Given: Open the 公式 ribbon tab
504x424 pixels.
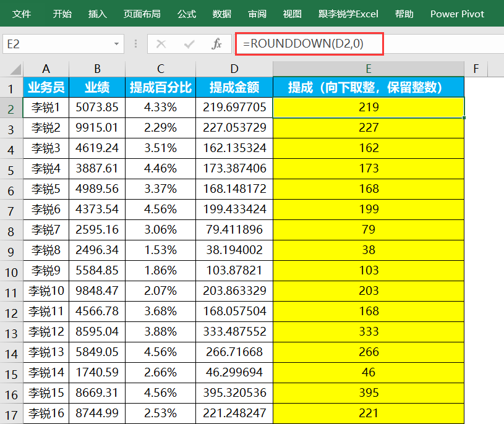Looking at the screenshot, I should pos(186,14).
